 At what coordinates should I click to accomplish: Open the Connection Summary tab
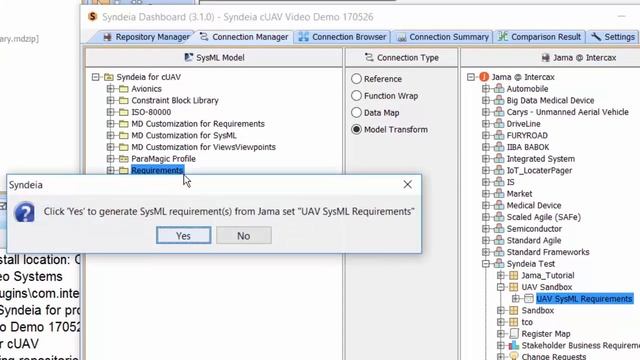pos(442,37)
